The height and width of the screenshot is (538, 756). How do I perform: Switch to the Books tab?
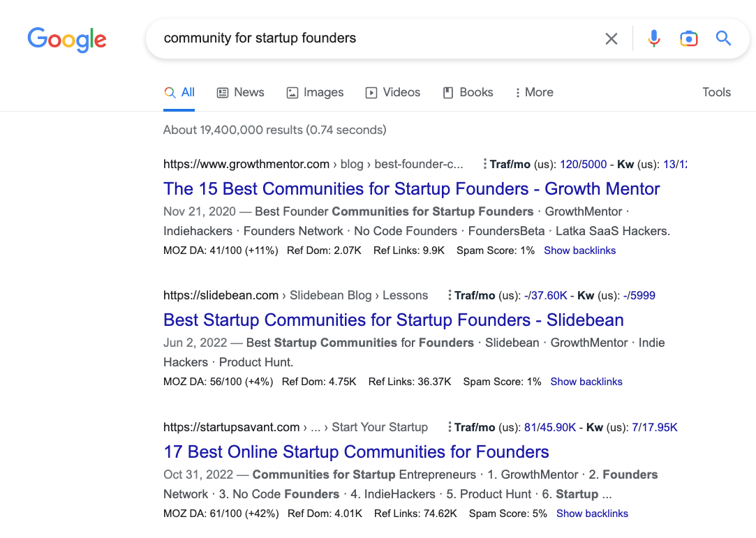click(x=468, y=92)
